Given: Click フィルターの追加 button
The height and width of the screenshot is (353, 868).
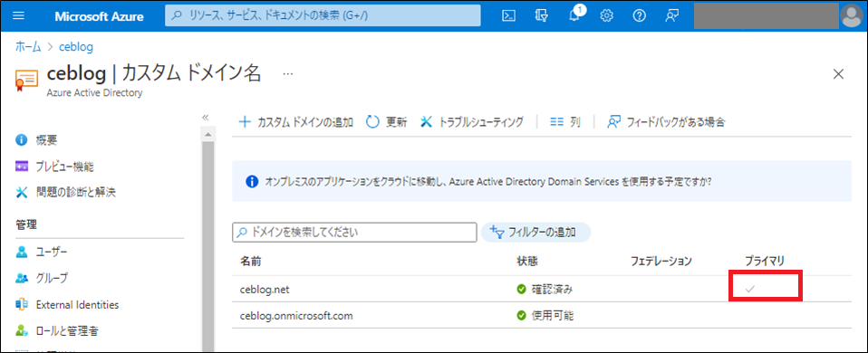Looking at the screenshot, I should [x=535, y=233].
